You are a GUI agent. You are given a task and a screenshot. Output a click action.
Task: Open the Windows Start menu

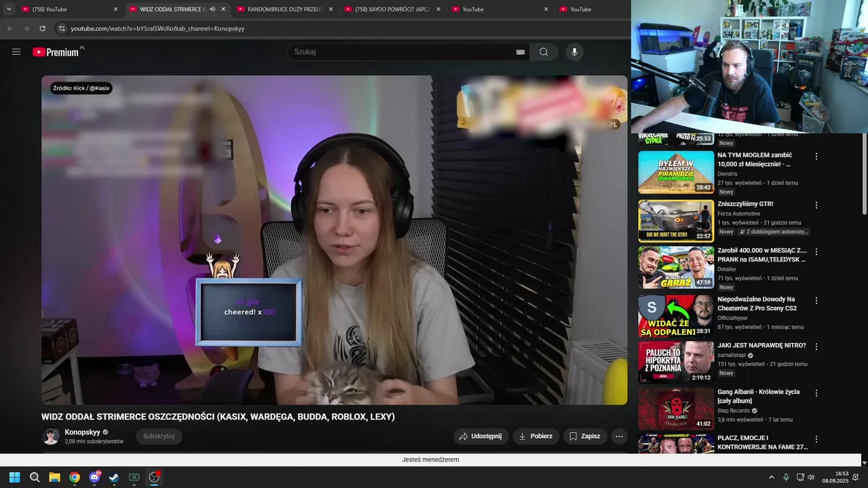(14, 477)
